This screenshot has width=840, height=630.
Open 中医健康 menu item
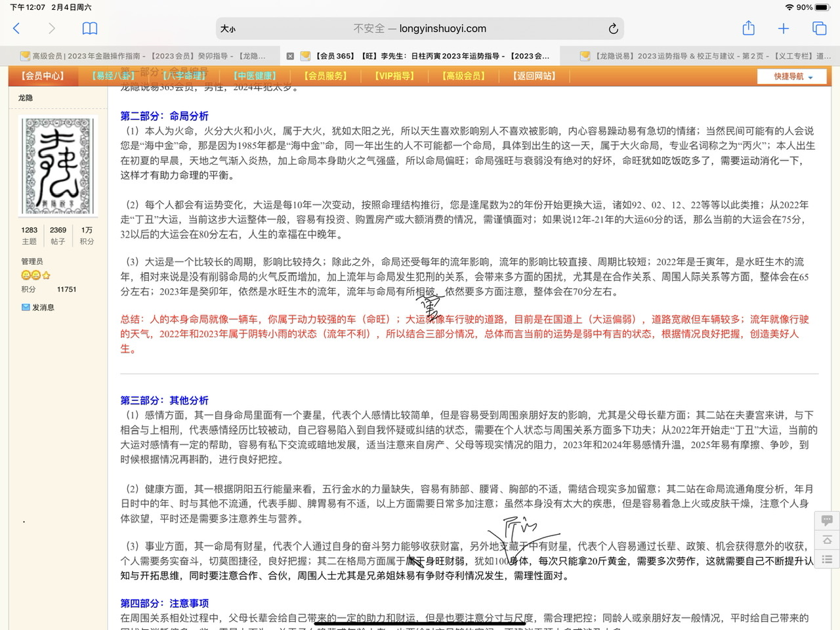255,76
